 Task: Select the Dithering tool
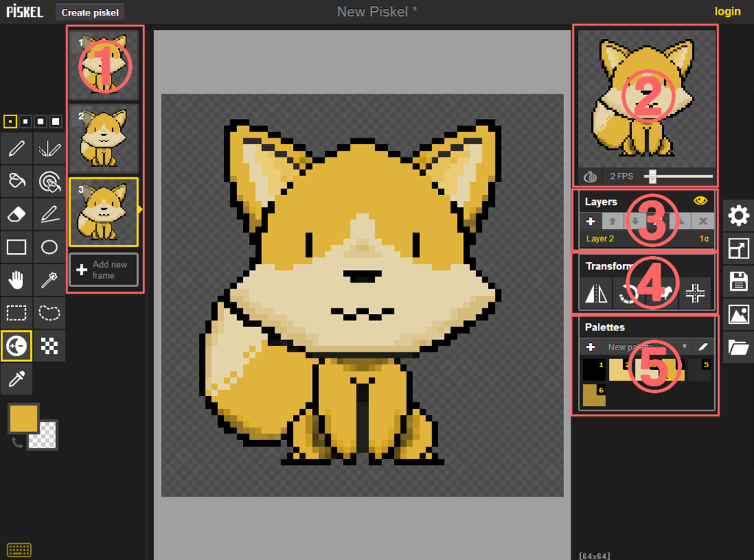point(49,346)
